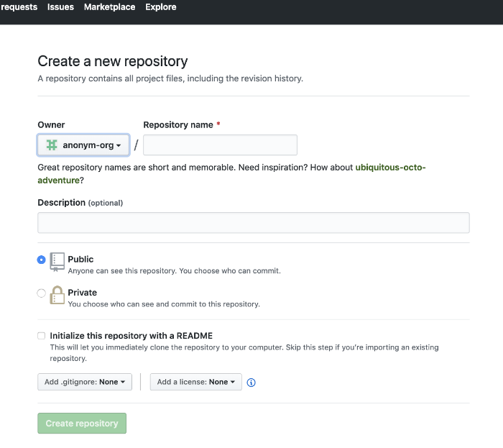Open the Owner anonym-org dropdown
This screenshot has height=448, width=503.
coord(83,145)
